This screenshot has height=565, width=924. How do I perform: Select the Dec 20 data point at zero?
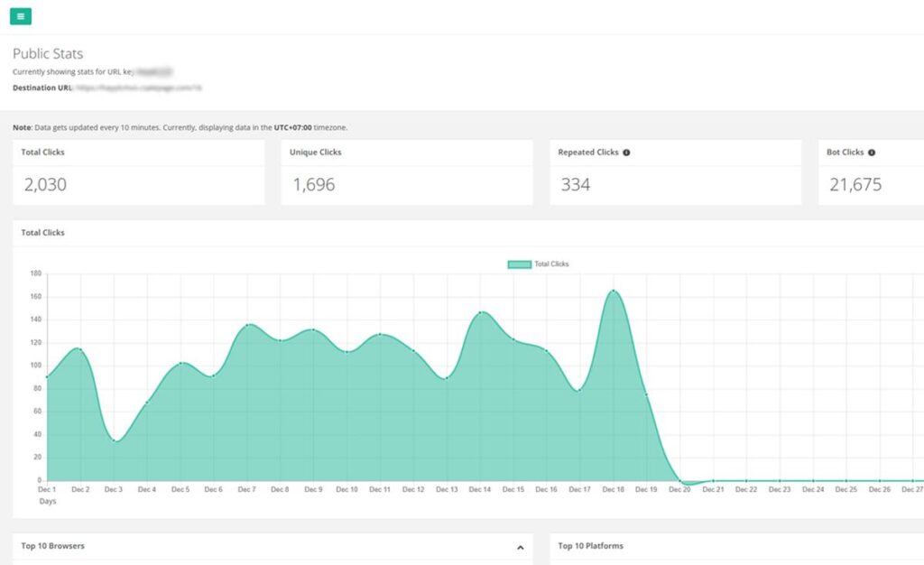point(680,481)
